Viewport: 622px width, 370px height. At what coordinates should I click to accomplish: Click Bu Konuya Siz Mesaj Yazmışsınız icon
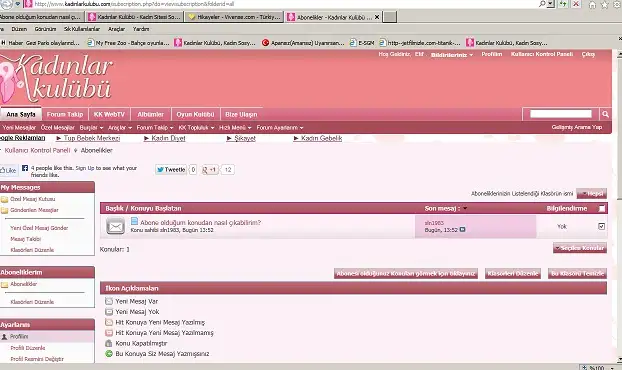click(x=109, y=354)
